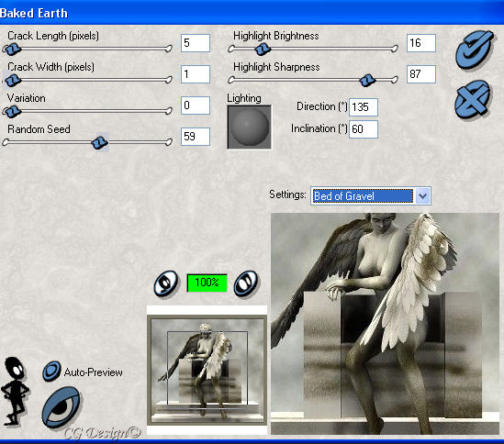Click the large angel preview image
504x444 pixels.
click(x=385, y=324)
